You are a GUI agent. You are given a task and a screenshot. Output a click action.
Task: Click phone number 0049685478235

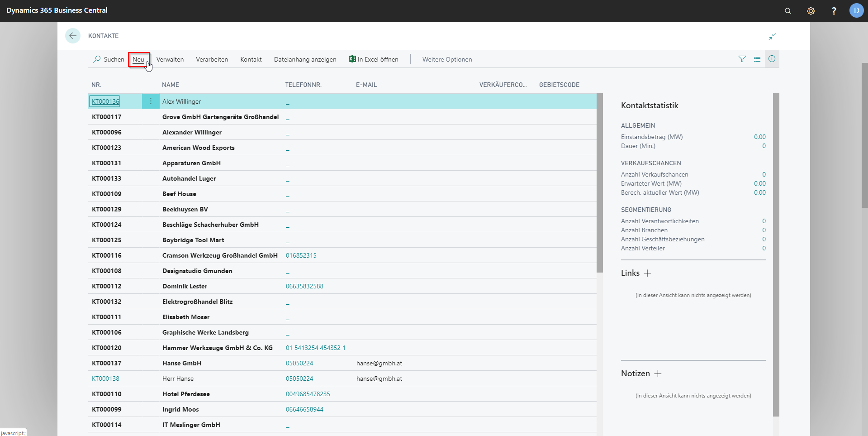[x=308, y=394]
